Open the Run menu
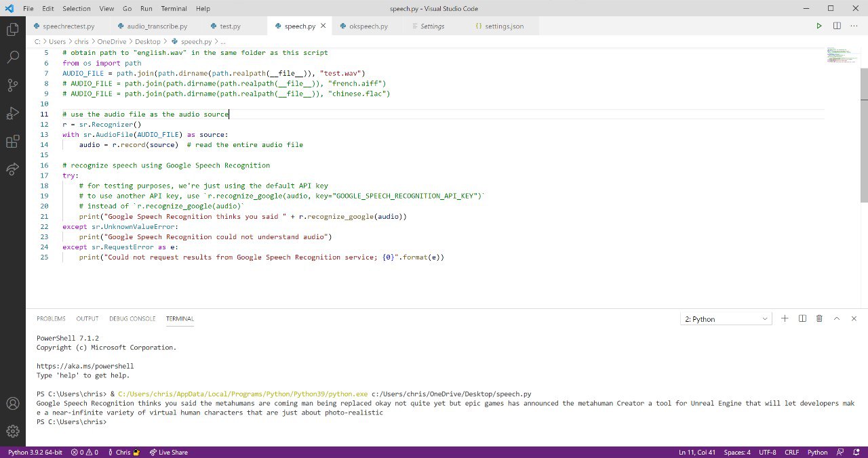 tap(146, 9)
